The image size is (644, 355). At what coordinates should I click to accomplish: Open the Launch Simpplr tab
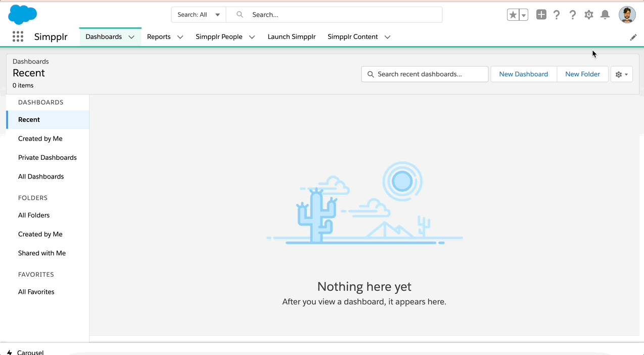[292, 37]
